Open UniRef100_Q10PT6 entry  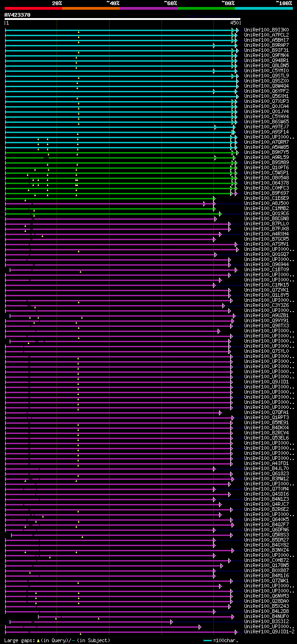pyautogui.click(x=267, y=168)
